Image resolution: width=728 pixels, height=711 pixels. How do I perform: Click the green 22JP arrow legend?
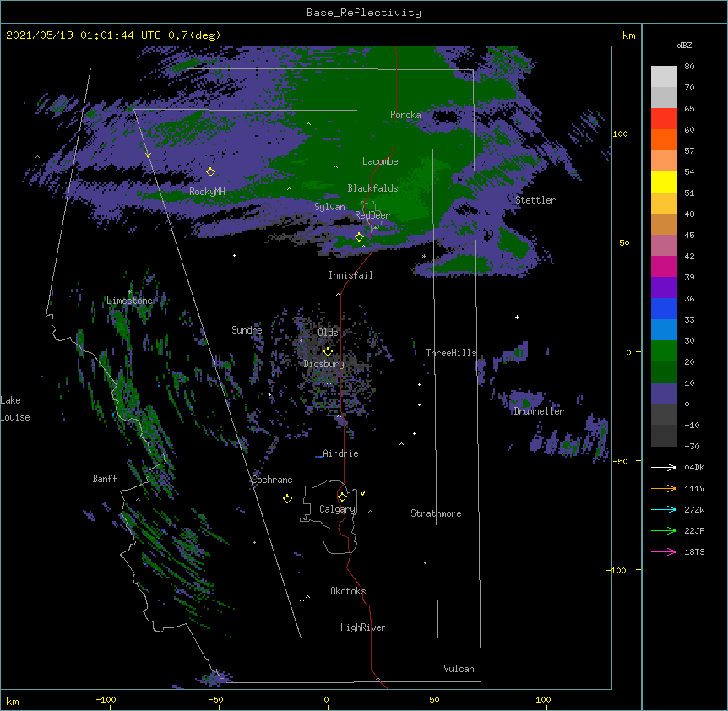[664, 530]
